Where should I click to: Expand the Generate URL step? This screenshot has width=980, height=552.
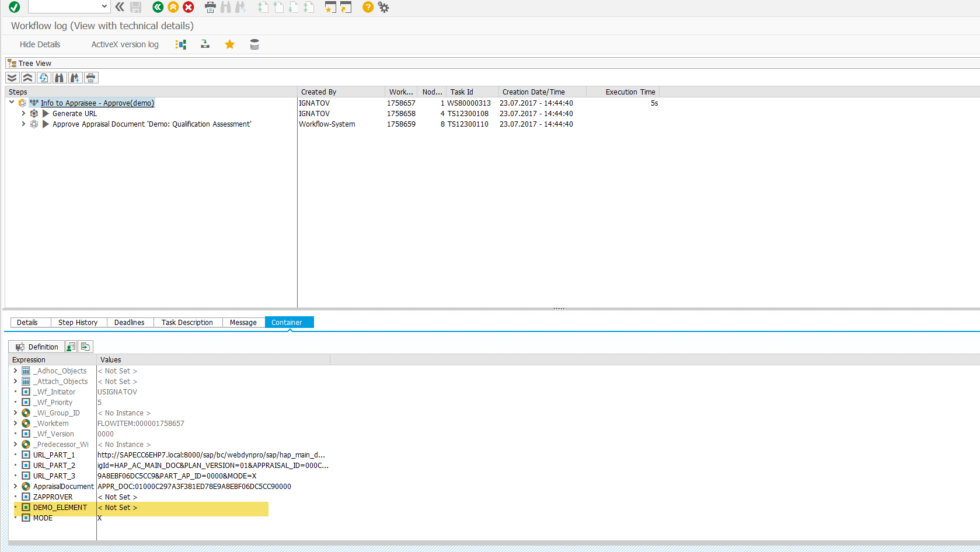(23, 113)
